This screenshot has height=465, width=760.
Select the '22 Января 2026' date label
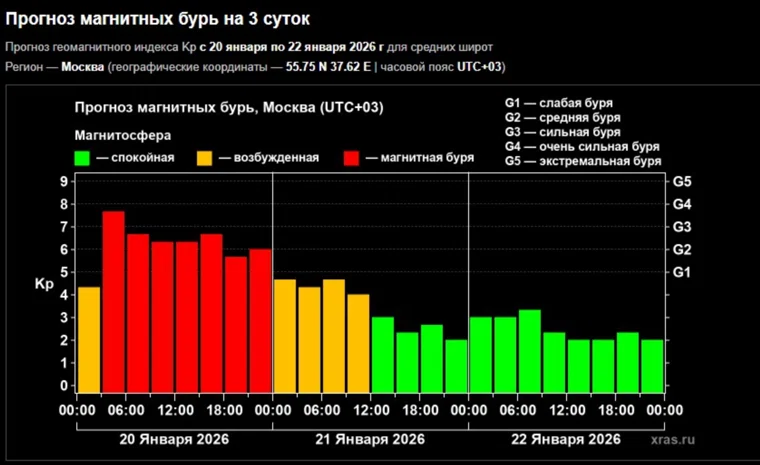[x=566, y=439]
